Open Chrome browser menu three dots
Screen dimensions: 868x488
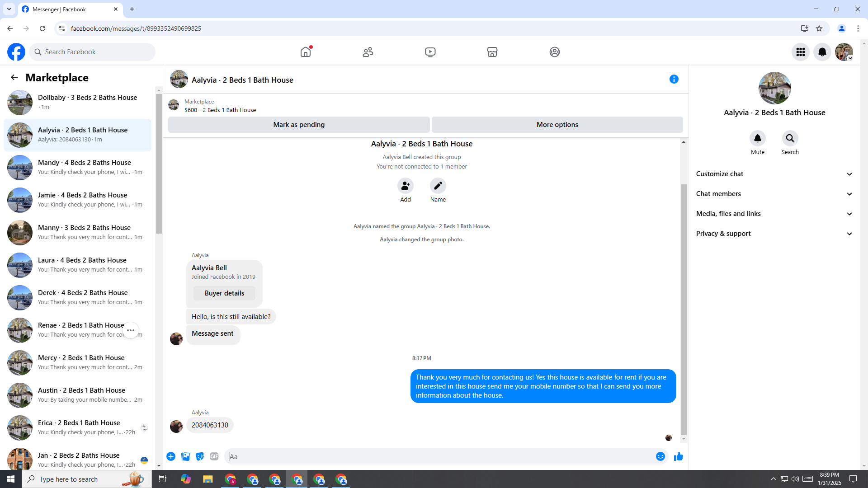click(858, 28)
